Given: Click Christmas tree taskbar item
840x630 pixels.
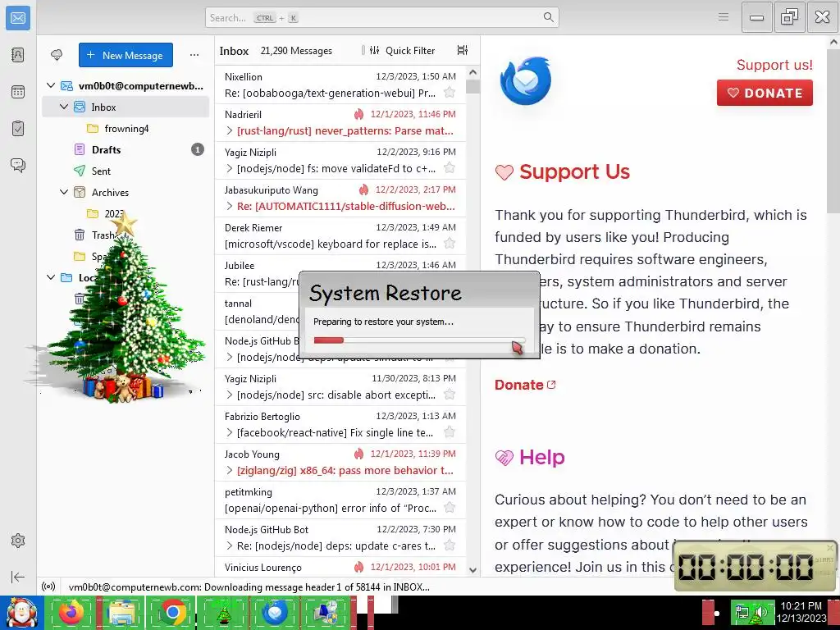Looking at the screenshot, I should (223, 612).
